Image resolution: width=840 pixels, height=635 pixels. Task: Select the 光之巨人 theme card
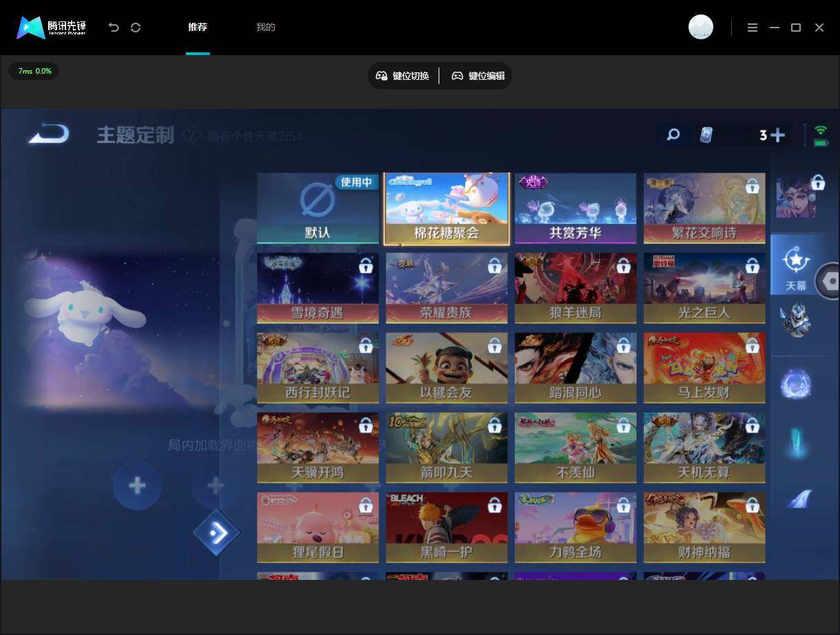coord(704,288)
